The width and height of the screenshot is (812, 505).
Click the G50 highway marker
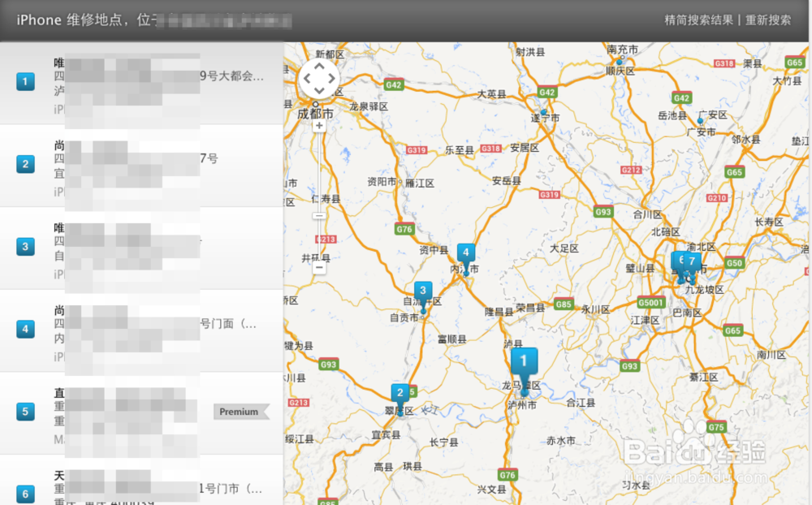[x=734, y=262]
